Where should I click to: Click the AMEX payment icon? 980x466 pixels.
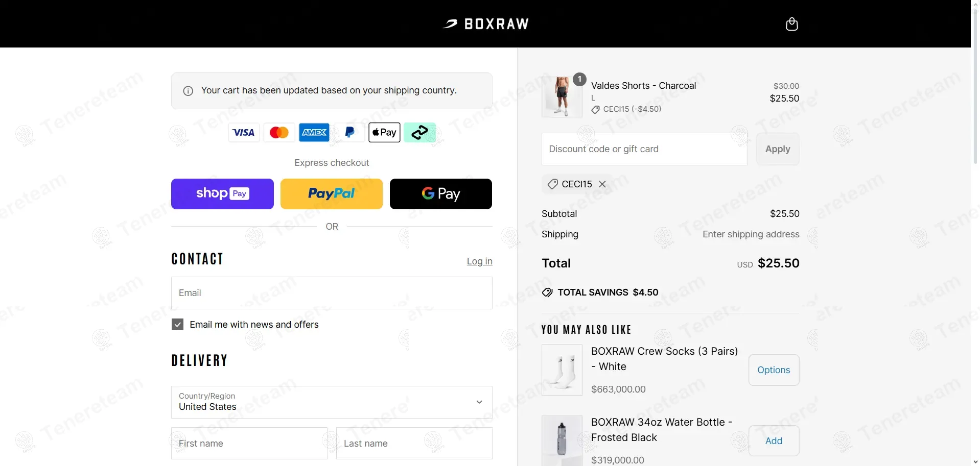point(314,132)
